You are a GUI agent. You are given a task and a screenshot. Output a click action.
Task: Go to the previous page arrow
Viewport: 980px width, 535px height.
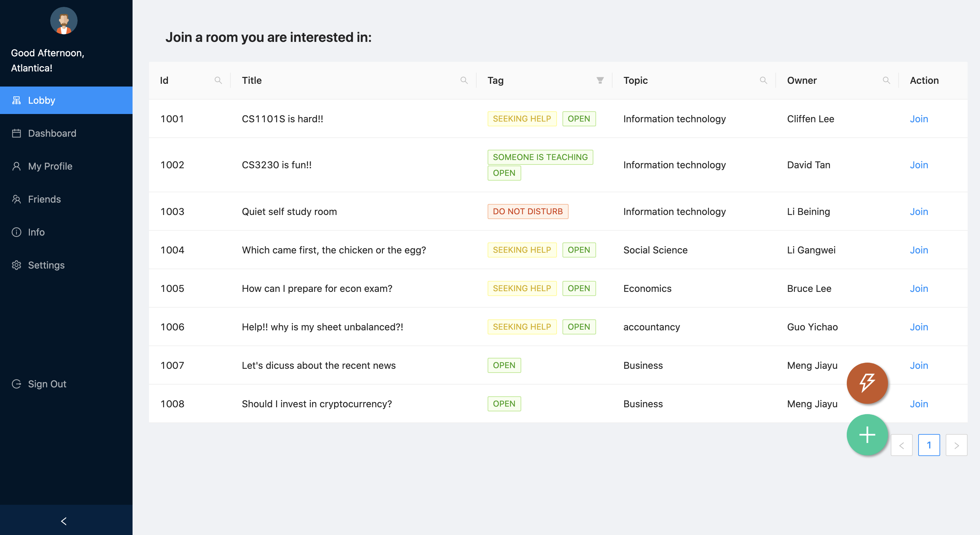901,445
